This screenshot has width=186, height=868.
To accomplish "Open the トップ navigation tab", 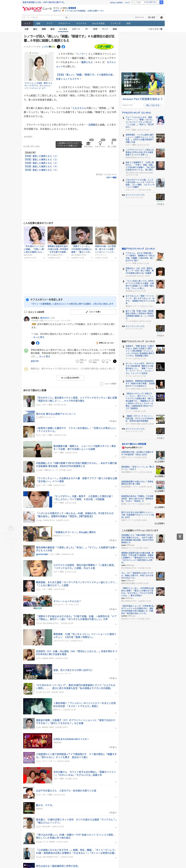I will point(27,23).
